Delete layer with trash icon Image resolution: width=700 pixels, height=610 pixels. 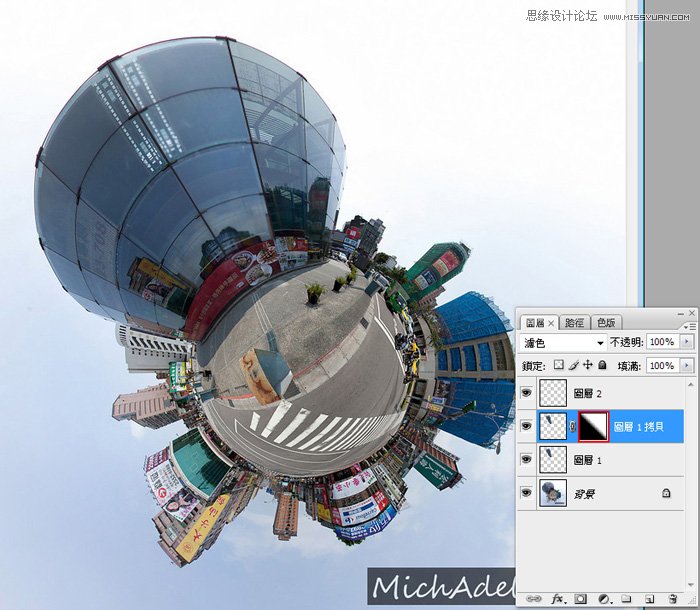pyautogui.click(x=674, y=598)
